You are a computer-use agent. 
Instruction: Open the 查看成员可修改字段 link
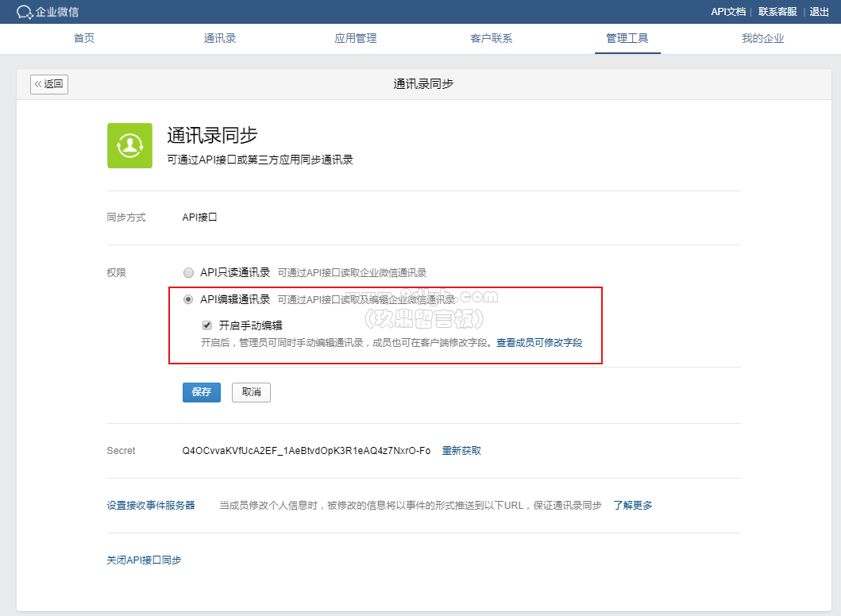[x=539, y=343]
